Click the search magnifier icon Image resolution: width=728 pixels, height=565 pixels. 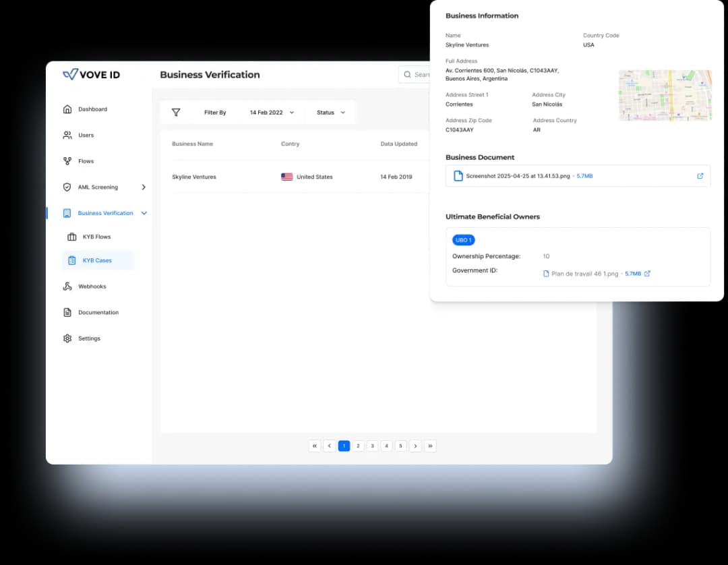[407, 74]
